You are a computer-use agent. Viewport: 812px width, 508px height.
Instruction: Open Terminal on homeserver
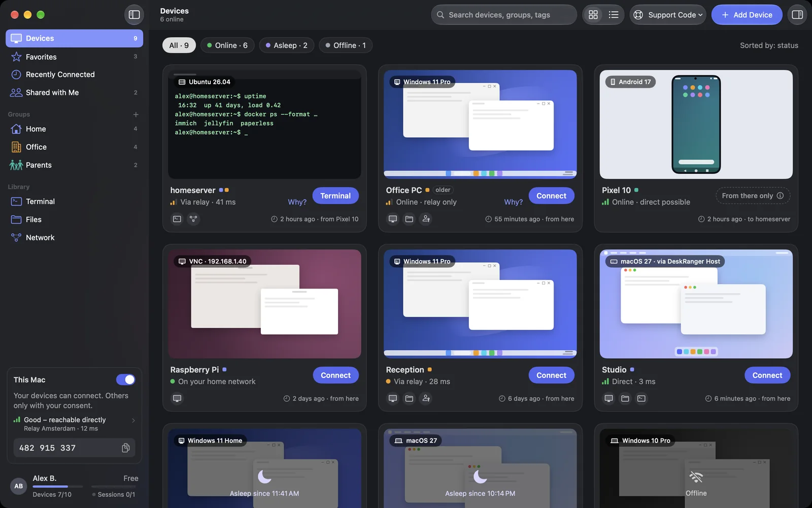click(x=335, y=196)
